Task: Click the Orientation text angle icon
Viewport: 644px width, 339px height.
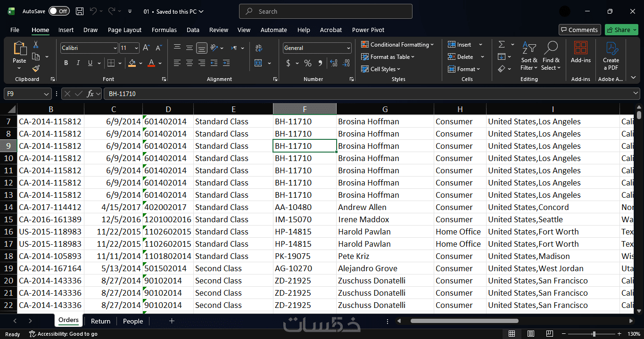Action: (x=214, y=48)
